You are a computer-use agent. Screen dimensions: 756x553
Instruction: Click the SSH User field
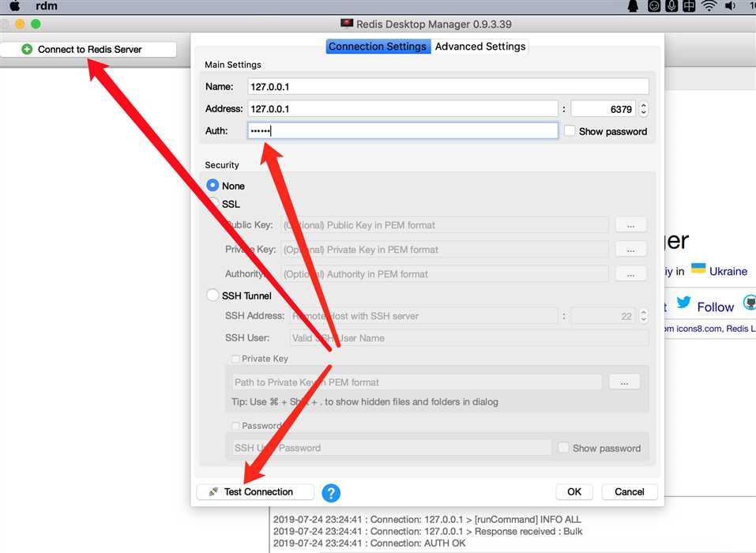(x=469, y=338)
